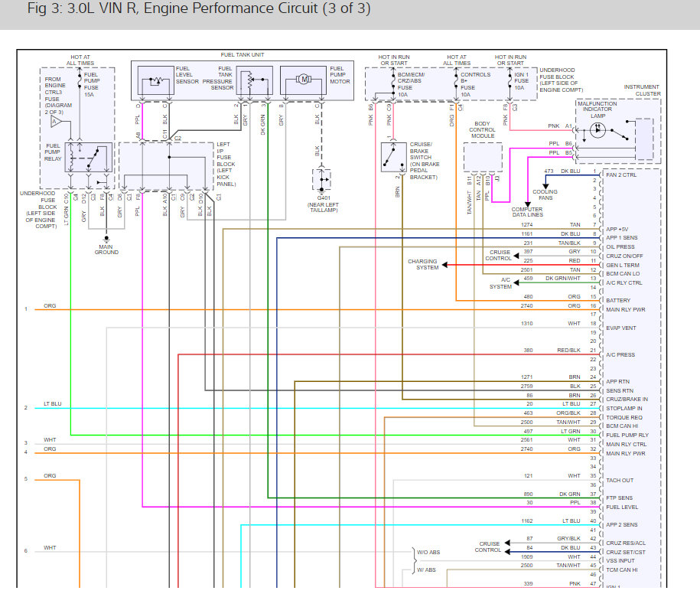Click the MALFUNCTION INDICATOR LAMP label

597,109
